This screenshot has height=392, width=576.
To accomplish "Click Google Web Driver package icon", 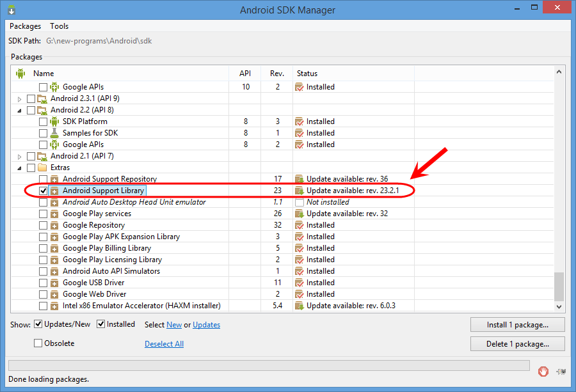I will click(54, 294).
